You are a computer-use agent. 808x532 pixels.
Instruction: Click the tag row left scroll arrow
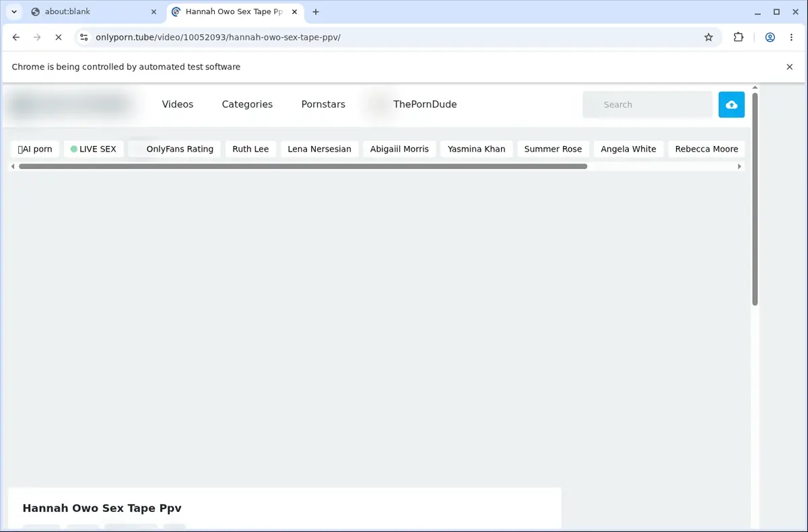[x=13, y=166]
